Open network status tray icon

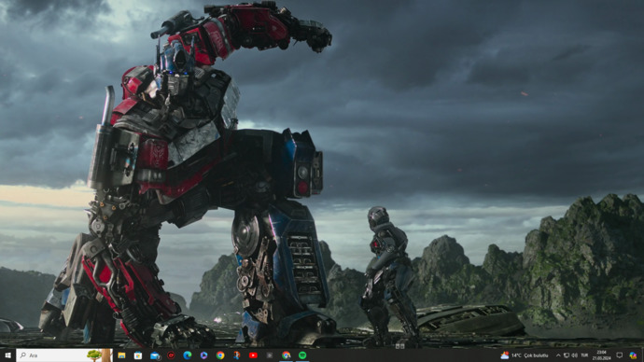[x=567, y=355]
